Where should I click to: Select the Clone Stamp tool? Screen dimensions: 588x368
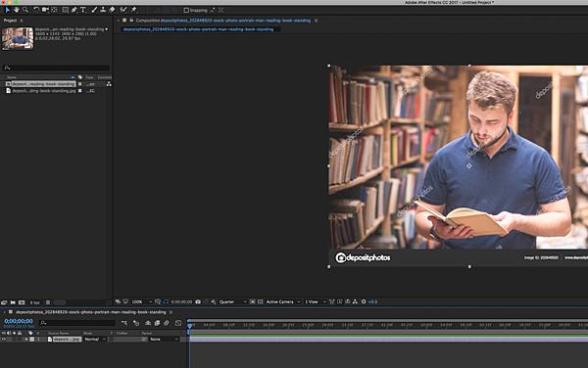[103, 10]
